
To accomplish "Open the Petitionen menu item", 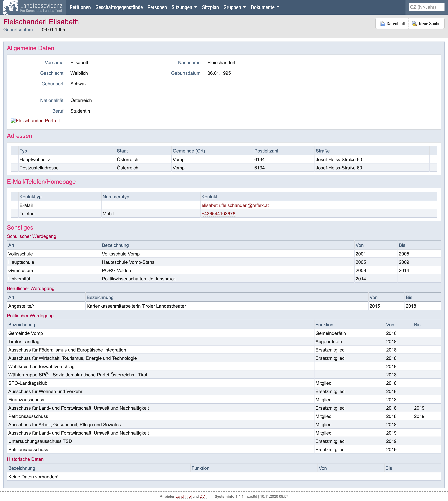I will (80, 7).
